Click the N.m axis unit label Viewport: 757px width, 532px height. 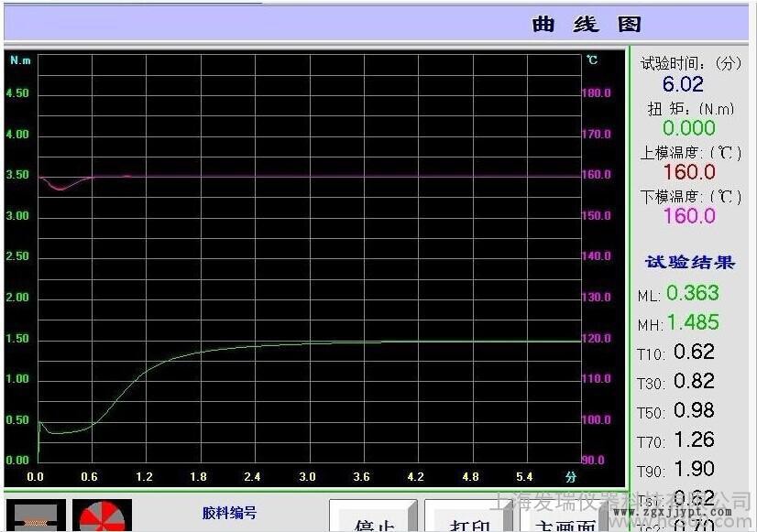20,60
